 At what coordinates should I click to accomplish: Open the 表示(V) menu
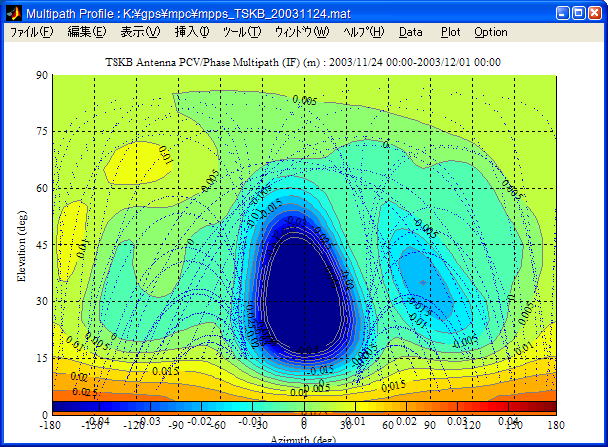click(x=140, y=32)
